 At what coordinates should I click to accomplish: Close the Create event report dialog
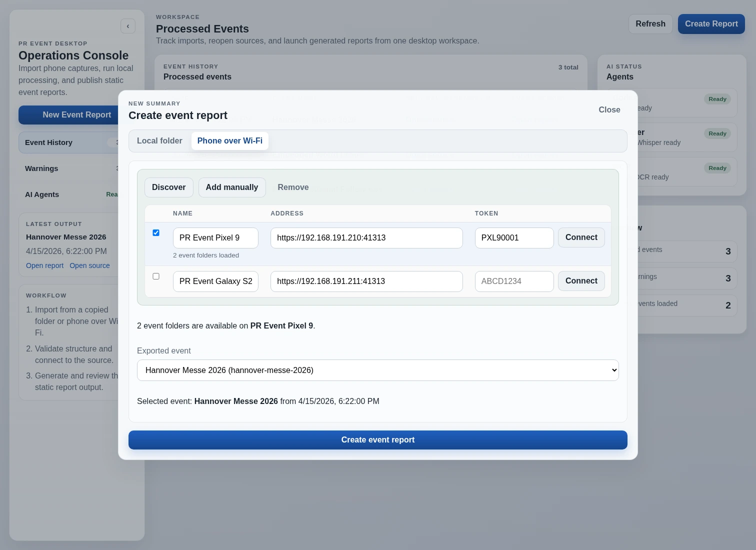[x=609, y=110]
